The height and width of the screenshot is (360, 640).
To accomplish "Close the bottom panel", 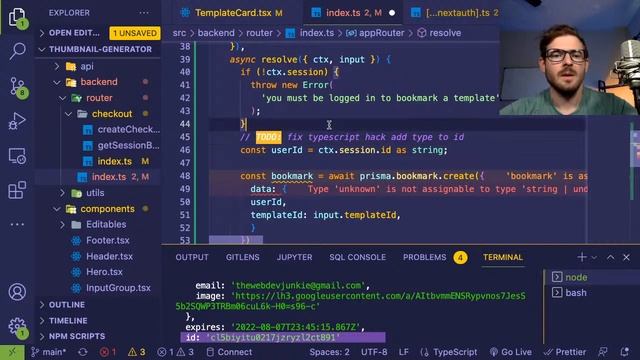I will [626, 257].
